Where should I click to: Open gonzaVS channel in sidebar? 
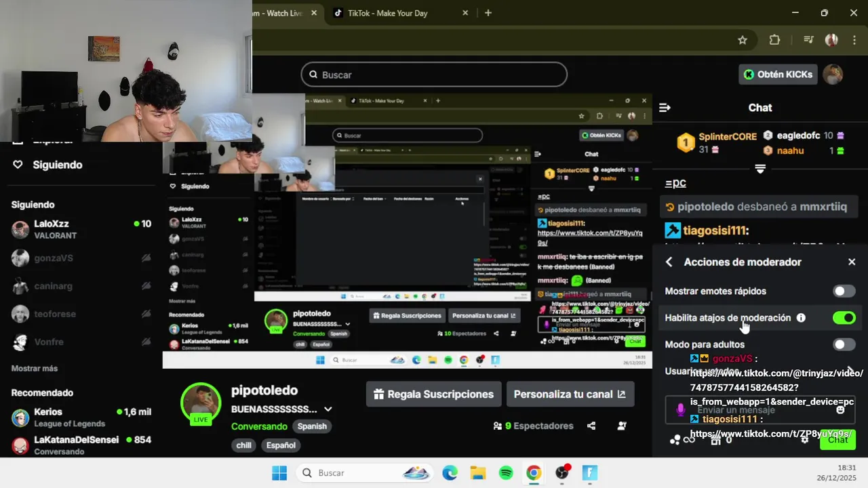pos(81,258)
